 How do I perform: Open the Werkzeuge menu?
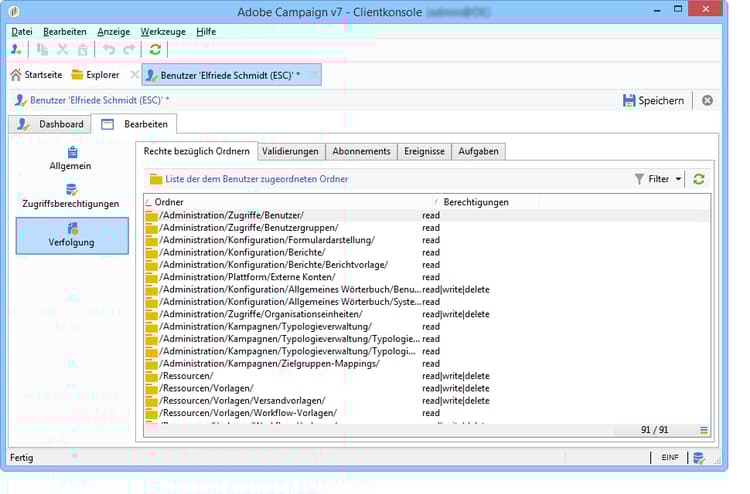[x=163, y=32]
